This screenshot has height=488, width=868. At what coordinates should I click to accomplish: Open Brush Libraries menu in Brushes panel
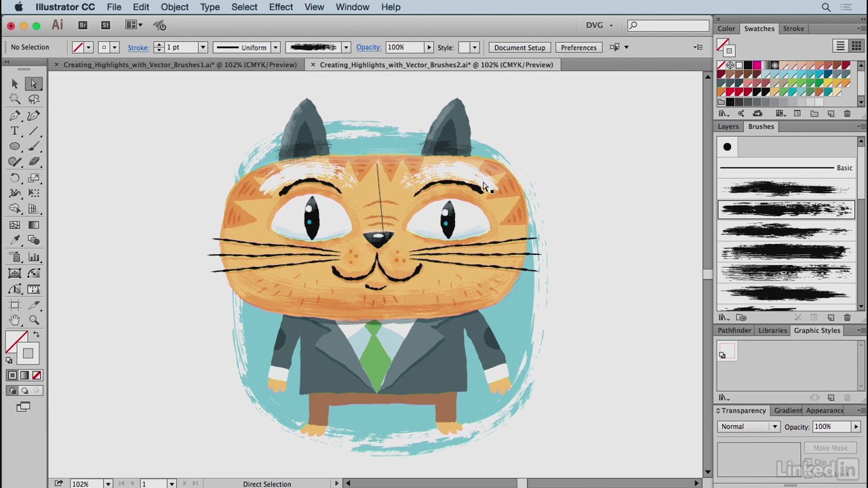[724, 317]
